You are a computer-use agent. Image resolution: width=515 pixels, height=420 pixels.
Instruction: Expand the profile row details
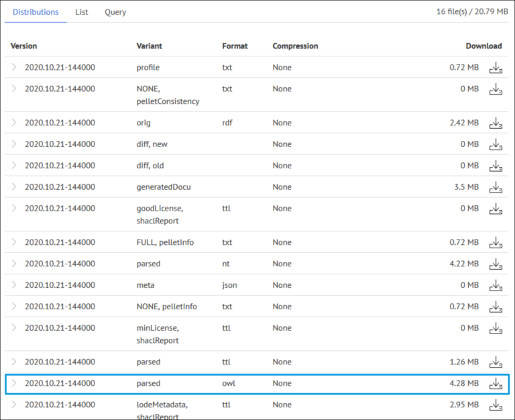pyautogui.click(x=14, y=68)
